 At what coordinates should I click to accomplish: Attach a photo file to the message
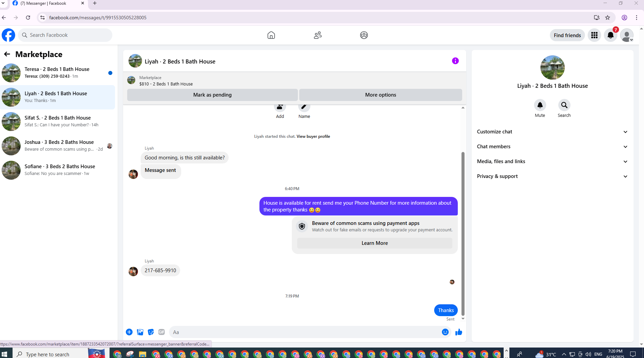coord(140,332)
